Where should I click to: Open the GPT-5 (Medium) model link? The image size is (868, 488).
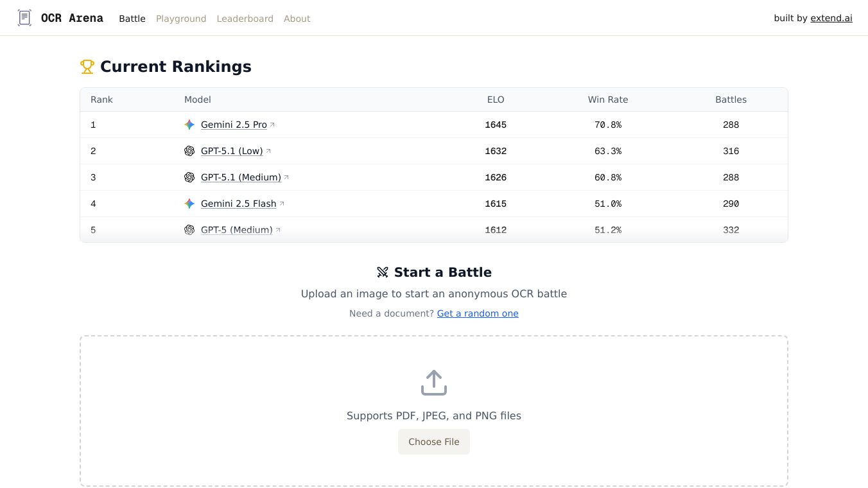click(x=237, y=230)
